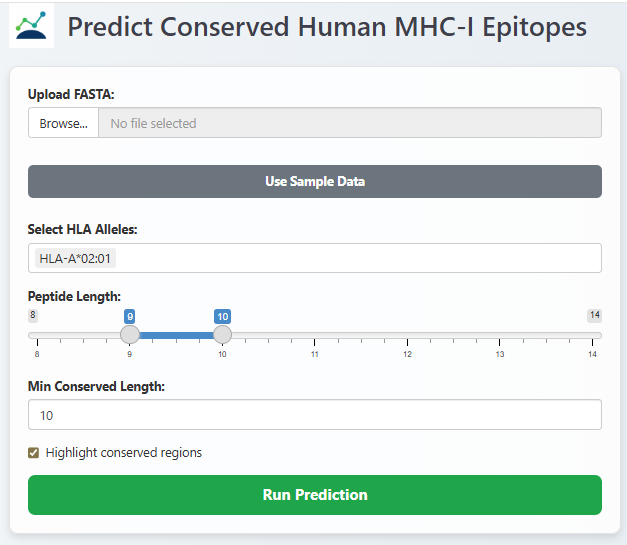Click the slider track at tick 11
627x545 pixels.
(x=314, y=335)
